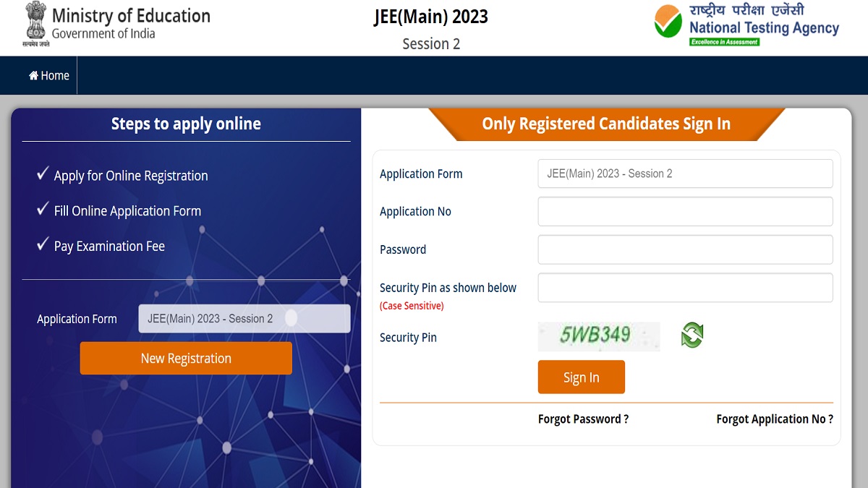The image size is (868, 488).
Task: Focus the Password input field
Action: click(x=685, y=249)
